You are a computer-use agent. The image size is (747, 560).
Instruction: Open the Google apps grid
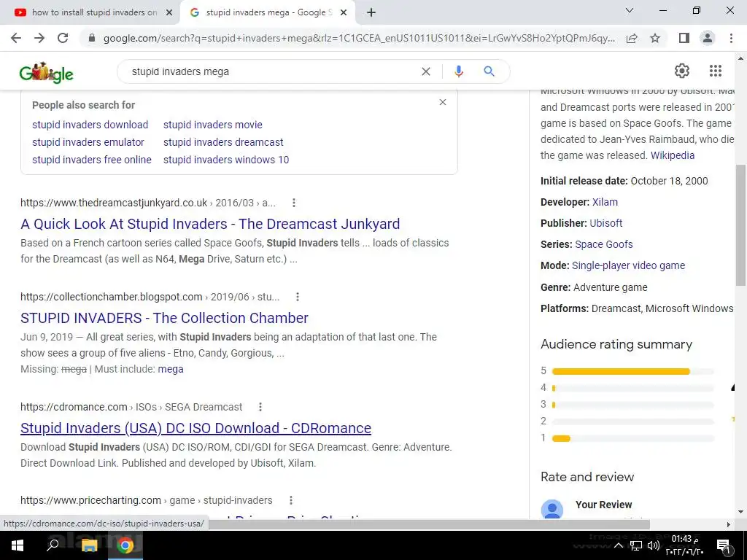pos(715,71)
